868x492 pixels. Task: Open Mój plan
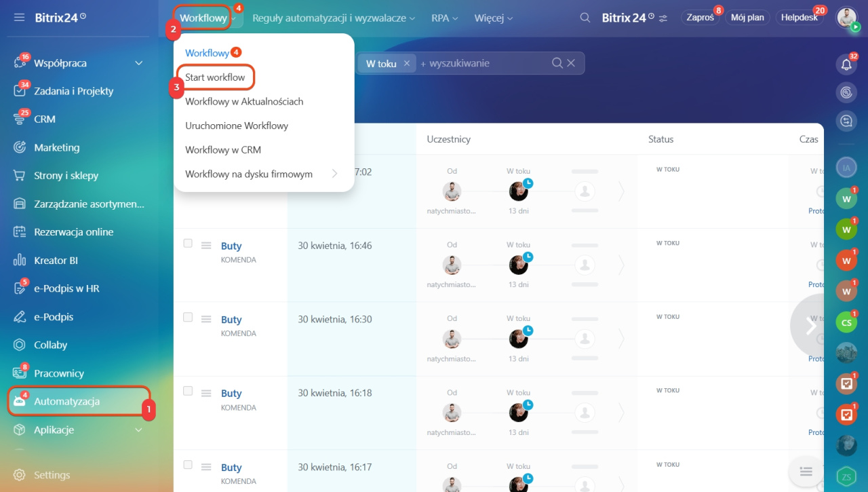coord(747,18)
